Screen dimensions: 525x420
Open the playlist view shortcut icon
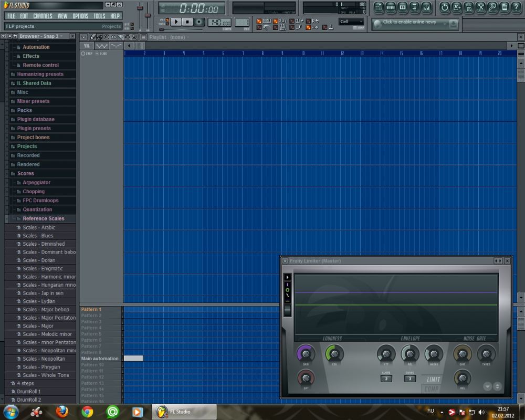(x=379, y=7)
